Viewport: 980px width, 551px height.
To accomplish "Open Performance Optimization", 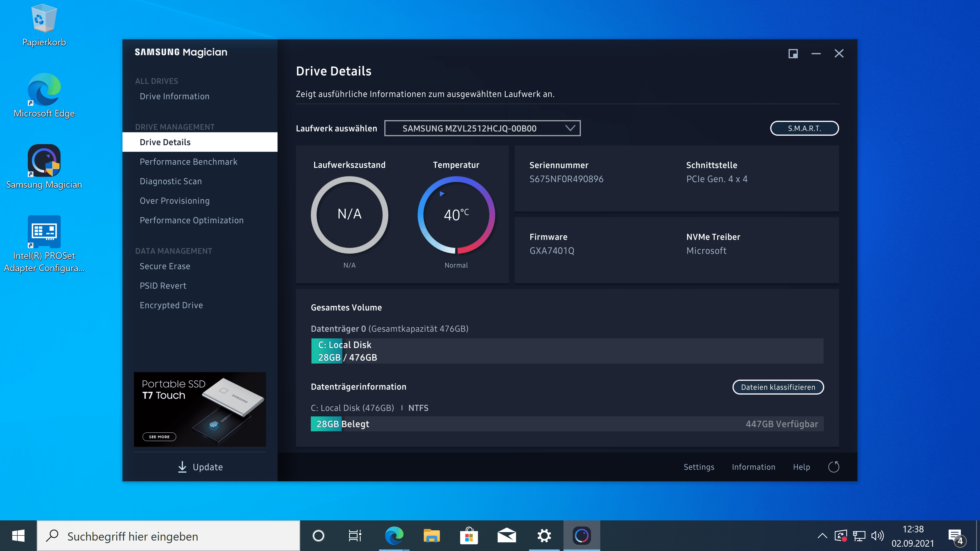I will [191, 220].
